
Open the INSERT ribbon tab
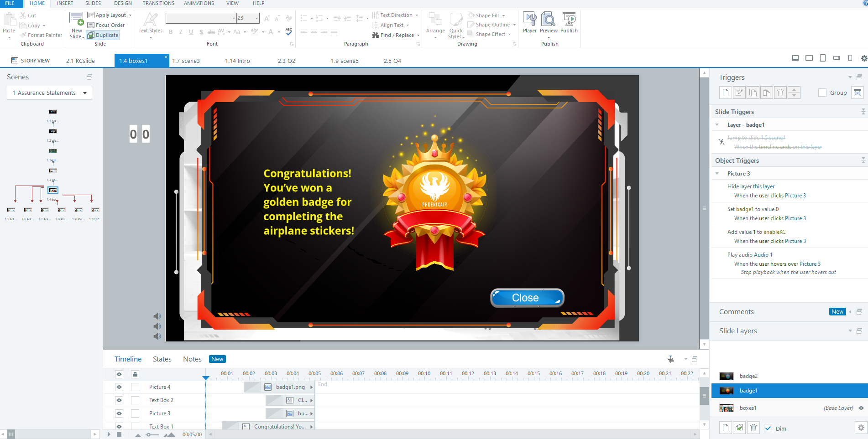(65, 3)
